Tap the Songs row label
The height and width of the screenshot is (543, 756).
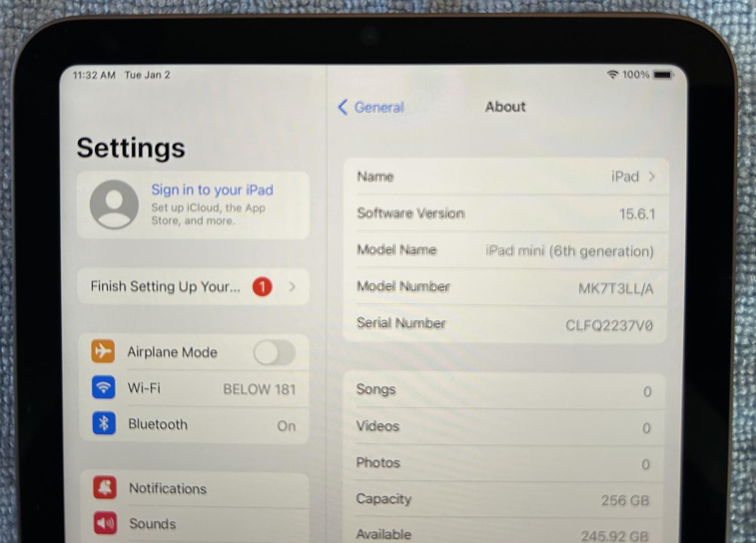coord(376,390)
